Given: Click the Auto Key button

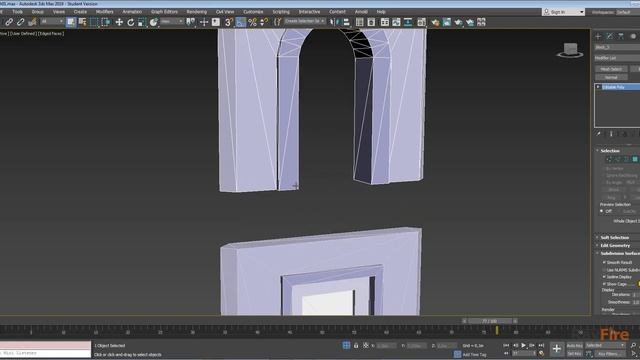Looking at the screenshot, I should tap(575, 346).
